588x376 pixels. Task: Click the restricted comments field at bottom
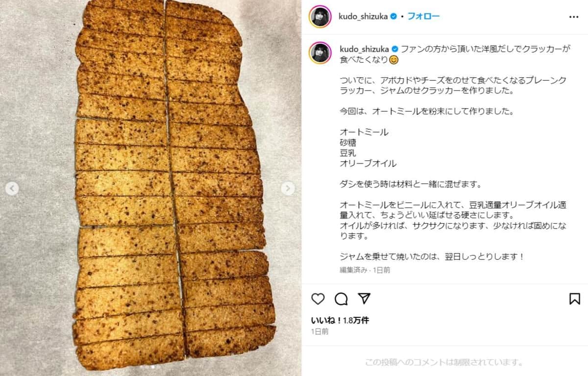click(x=444, y=363)
